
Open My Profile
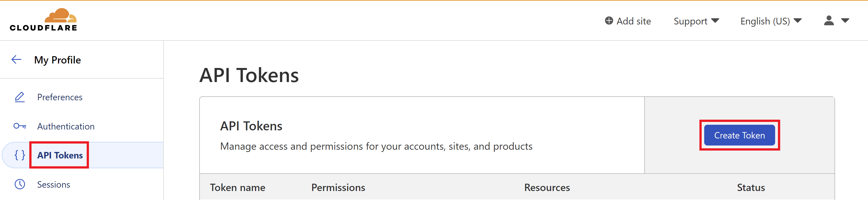[x=57, y=60]
